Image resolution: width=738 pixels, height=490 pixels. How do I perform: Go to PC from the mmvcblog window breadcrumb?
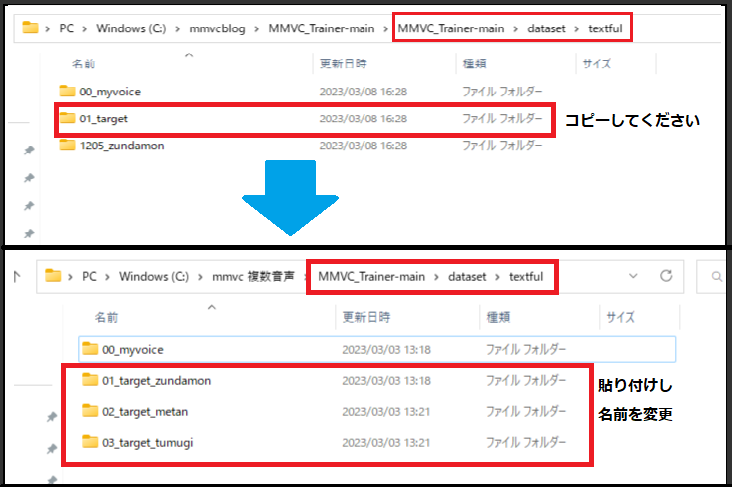[x=66, y=28]
